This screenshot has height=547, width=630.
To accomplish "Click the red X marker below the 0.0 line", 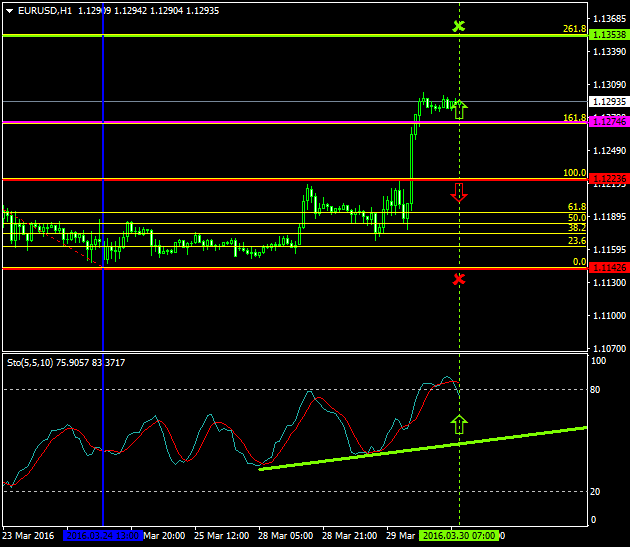I will click(459, 279).
